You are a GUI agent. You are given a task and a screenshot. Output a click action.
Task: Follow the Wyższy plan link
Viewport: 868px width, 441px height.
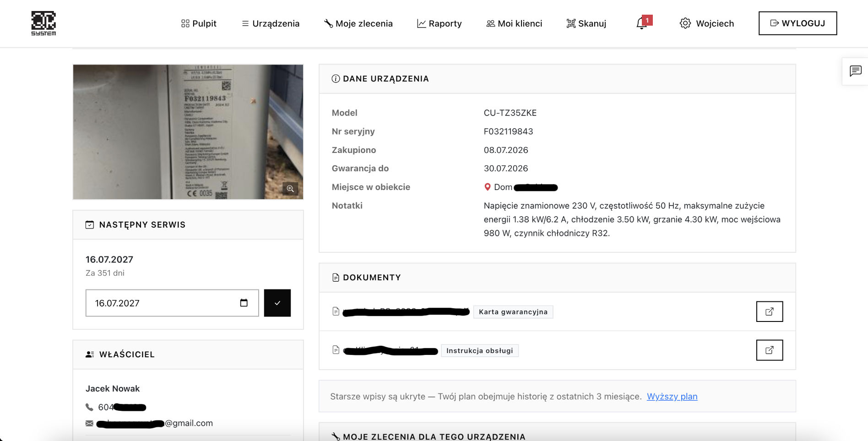coord(672,397)
